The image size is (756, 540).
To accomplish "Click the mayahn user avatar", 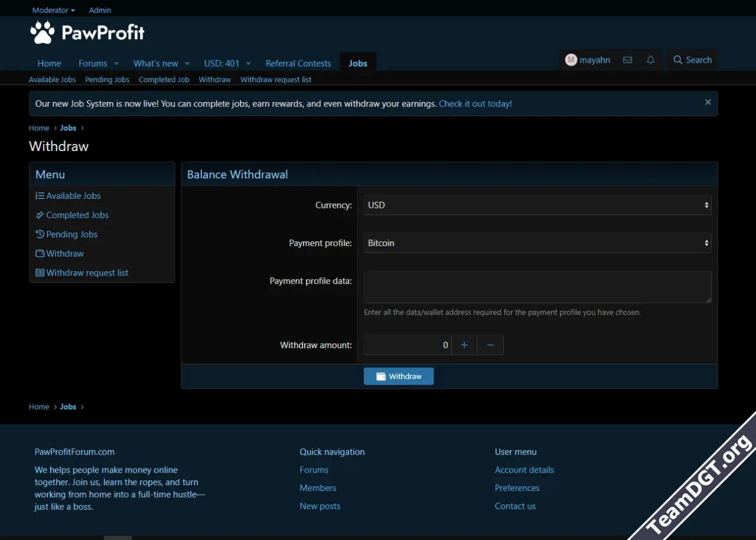I will (x=571, y=60).
